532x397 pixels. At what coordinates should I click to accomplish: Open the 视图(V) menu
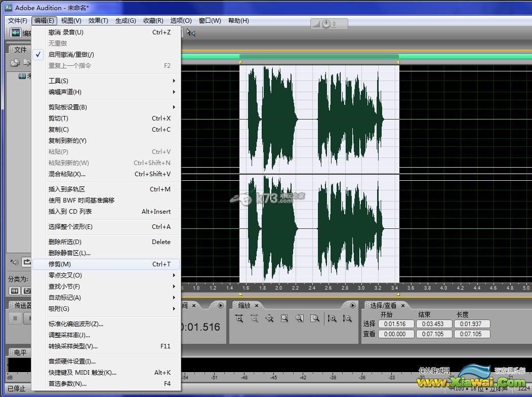[71, 21]
